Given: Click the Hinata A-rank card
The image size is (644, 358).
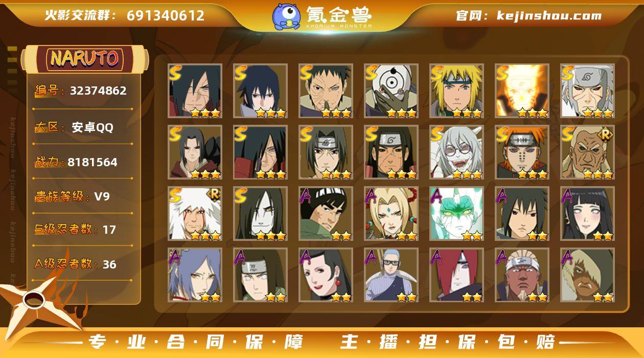Looking at the screenshot, I should [x=587, y=214].
